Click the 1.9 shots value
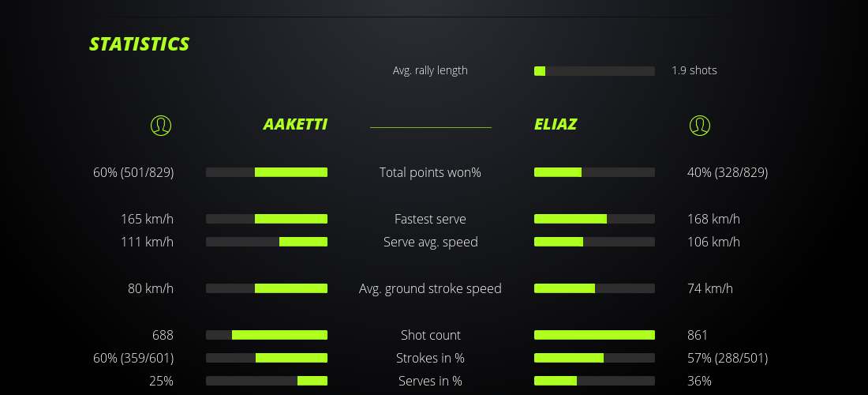 point(694,70)
